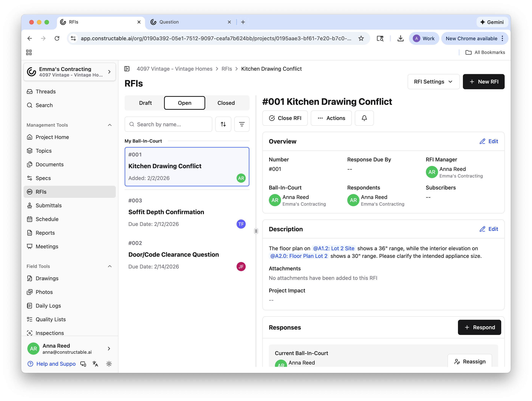Viewport: 532px width, 401px height.
Task: Click the Respond button
Action: 479,327
